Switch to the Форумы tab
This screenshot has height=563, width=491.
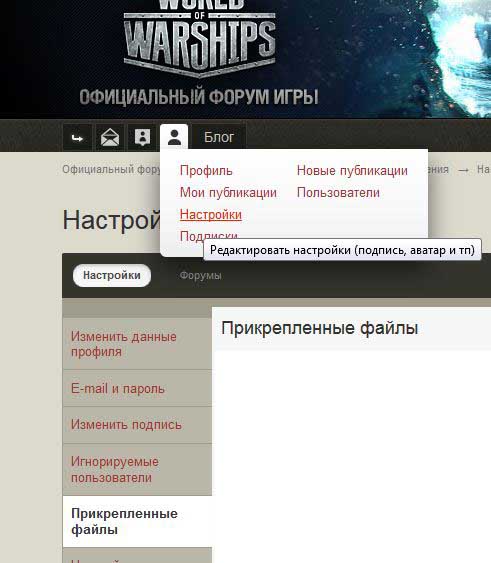200,276
